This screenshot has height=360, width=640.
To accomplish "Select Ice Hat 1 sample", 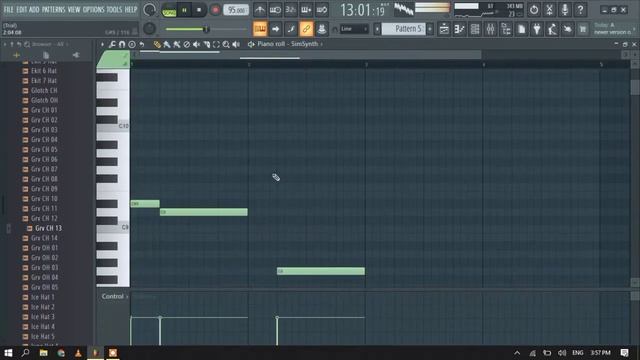I will click(42, 297).
